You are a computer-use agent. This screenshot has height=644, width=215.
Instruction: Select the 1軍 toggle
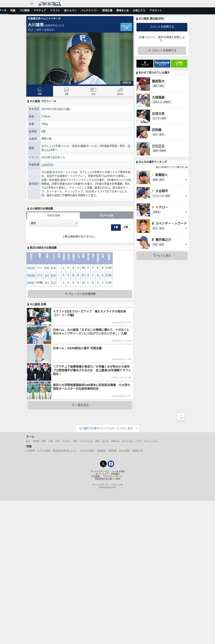116,227
